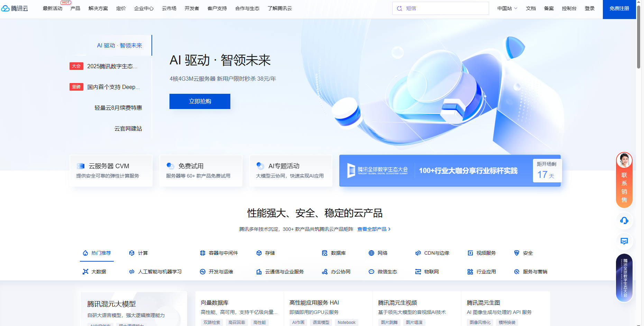
Task: Open the 产品 navigation menu
Action: click(75, 8)
